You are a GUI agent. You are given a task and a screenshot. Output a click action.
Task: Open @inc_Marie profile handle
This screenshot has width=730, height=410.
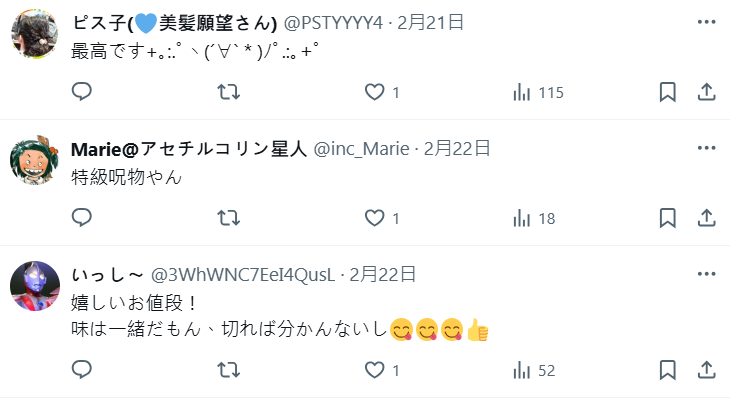point(361,149)
